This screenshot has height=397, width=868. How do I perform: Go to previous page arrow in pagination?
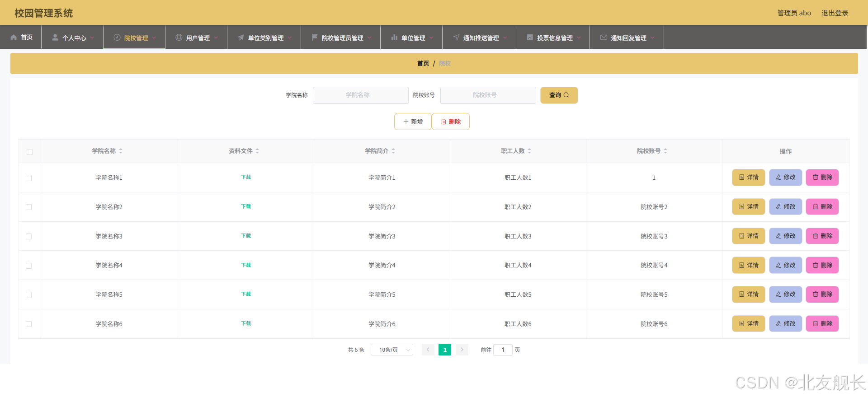[x=428, y=350]
